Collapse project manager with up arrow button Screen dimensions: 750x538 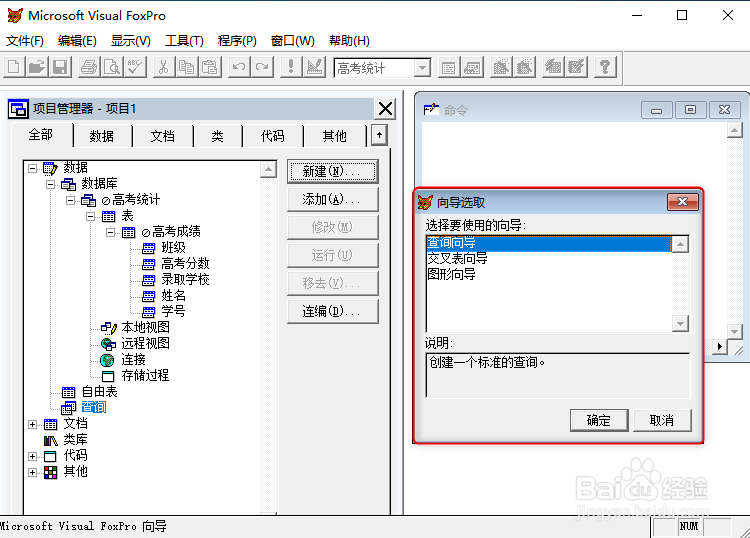(379, 135)
